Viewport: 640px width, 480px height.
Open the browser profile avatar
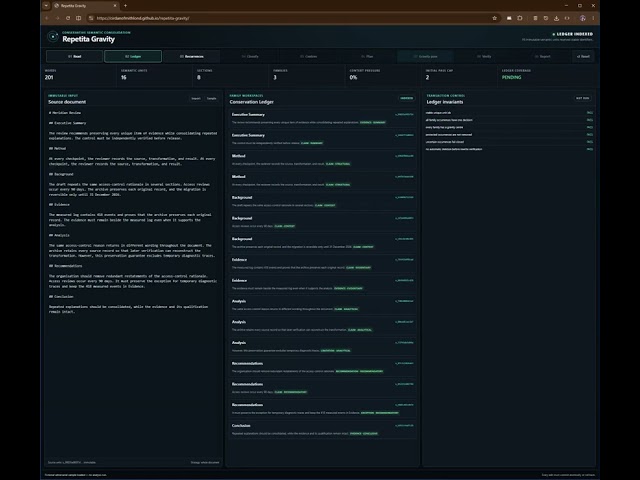click(x=582, y=18)
